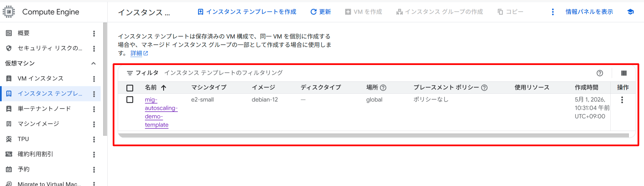This screenshot has width=644, height=186.
Task: Click the debian-12 cell
Action: click(265, 100)
